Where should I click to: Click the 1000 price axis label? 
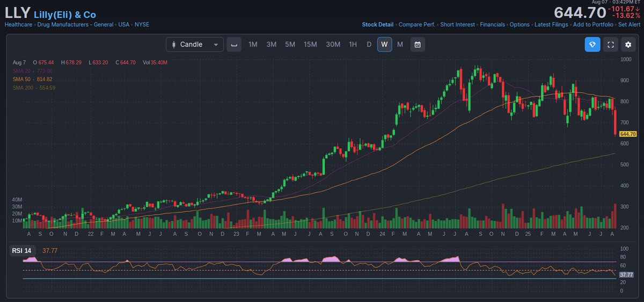[x=626, y=59]
